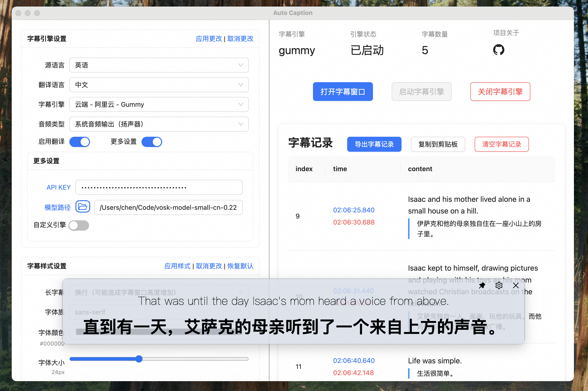The width and height of the screenshot is (588, 391).
Task: Click the API KEY input field
Action: click(159, 187)
